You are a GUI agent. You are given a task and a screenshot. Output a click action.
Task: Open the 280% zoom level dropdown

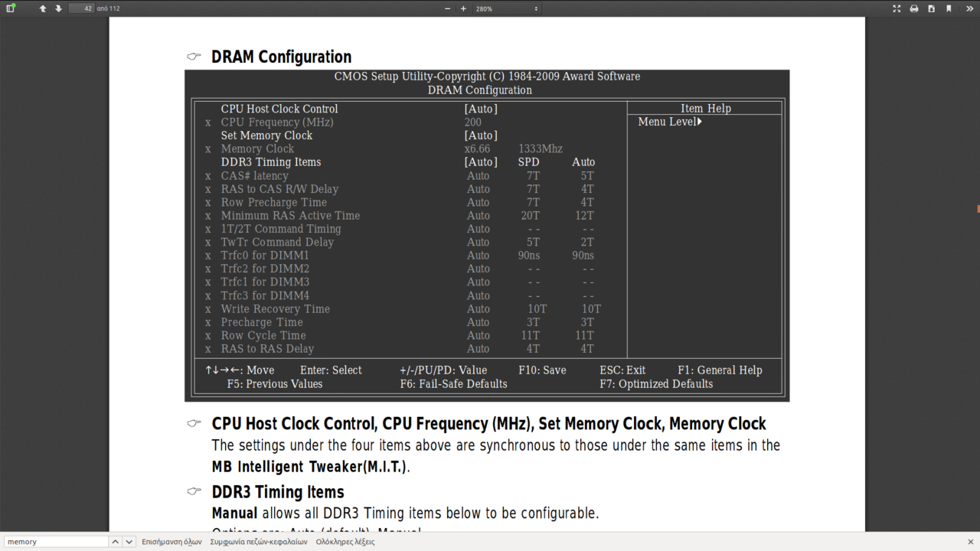pyautogui.click(x=506, y=8)
